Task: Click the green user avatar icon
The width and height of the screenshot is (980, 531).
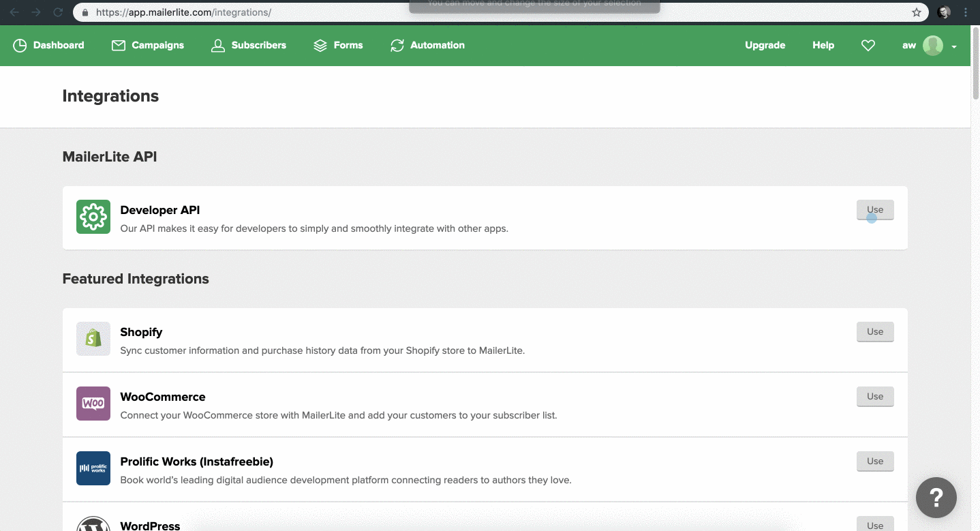Action: [932, 46]
